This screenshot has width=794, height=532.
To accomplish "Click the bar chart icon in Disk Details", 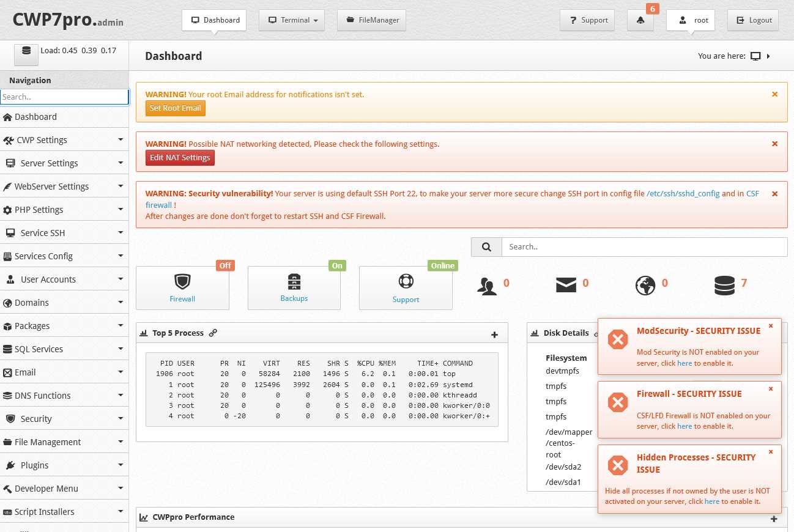I will point(535,333).
